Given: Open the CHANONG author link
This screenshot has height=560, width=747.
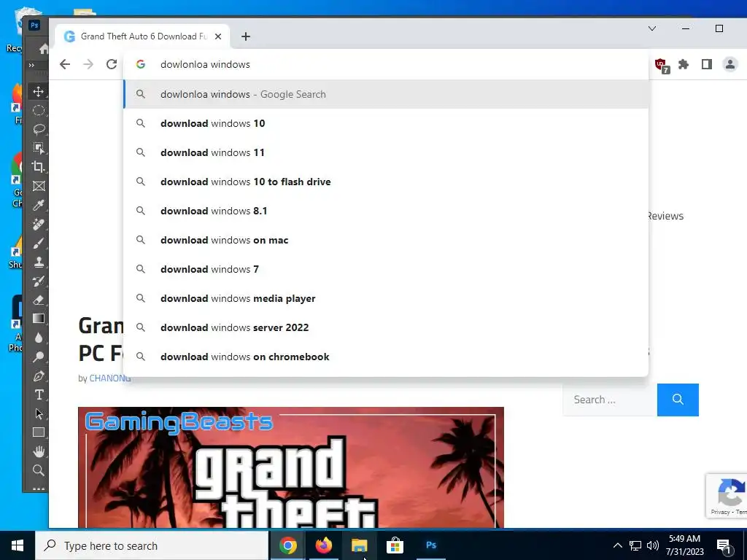Looking at the screenshot, I should point(110,378).
